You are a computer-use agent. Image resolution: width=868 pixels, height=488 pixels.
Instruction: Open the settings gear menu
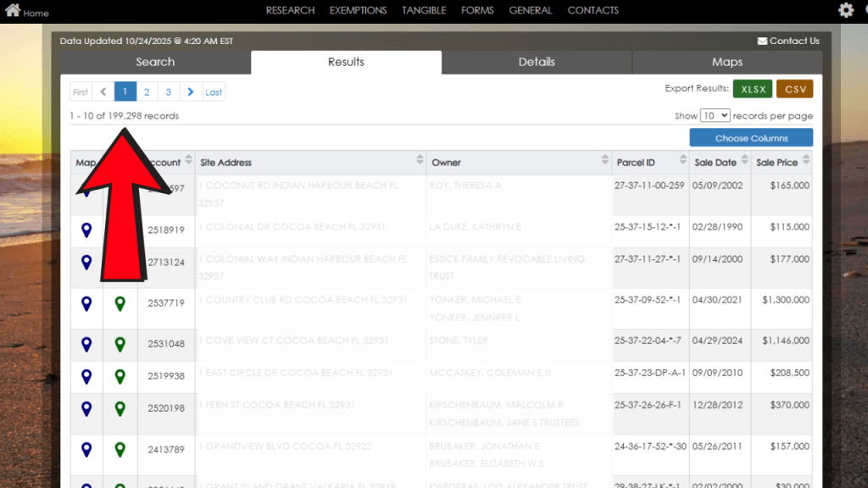tap(845, 10)
